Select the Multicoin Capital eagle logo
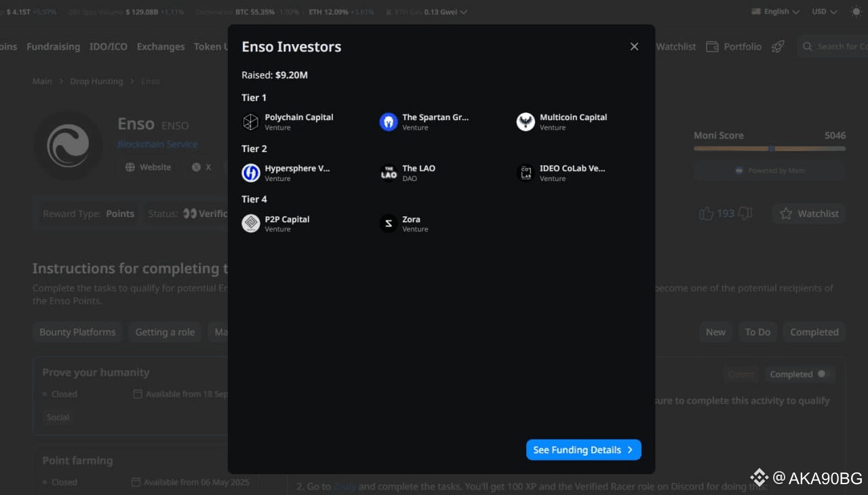This screenshot has width=868, height=495. (526, 122)
